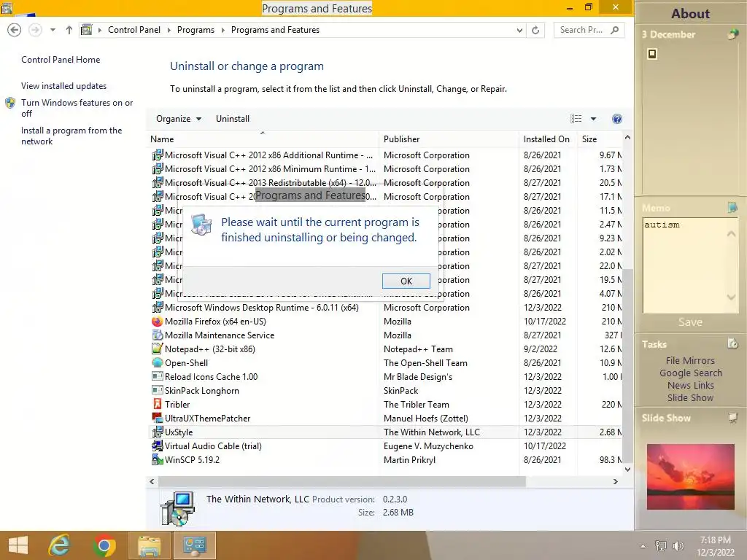Go up one level with Up arrow

(69, 30)
